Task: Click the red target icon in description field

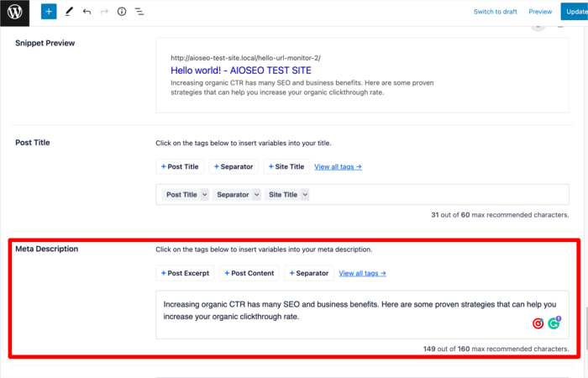Action: (538, 323)
